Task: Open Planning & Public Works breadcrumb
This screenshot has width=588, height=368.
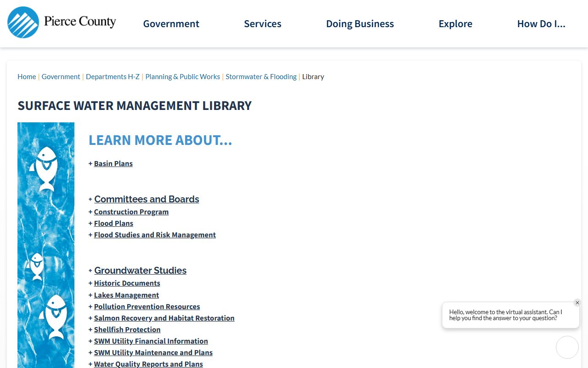Action: pos(182,77)
